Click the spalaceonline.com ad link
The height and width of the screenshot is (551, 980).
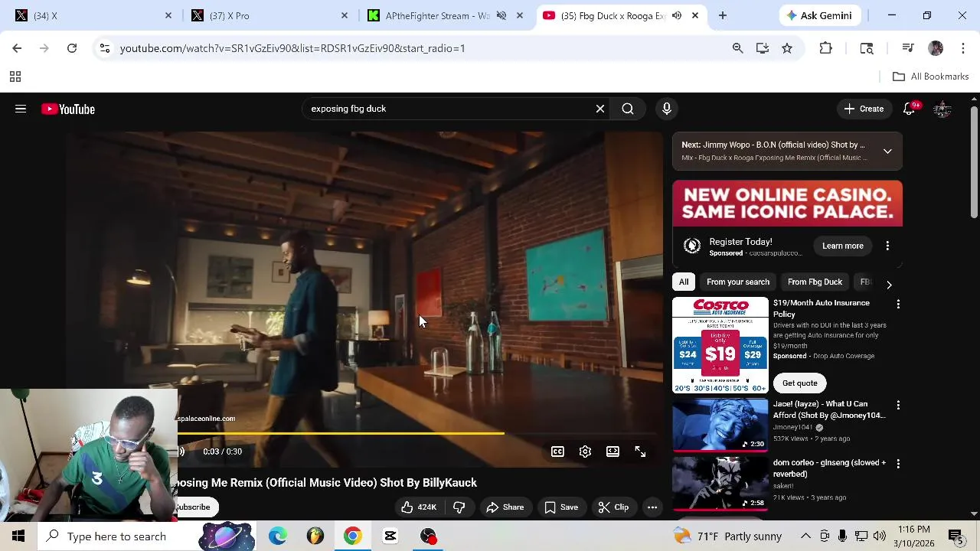pyautogui.click(x=206, y=419)
